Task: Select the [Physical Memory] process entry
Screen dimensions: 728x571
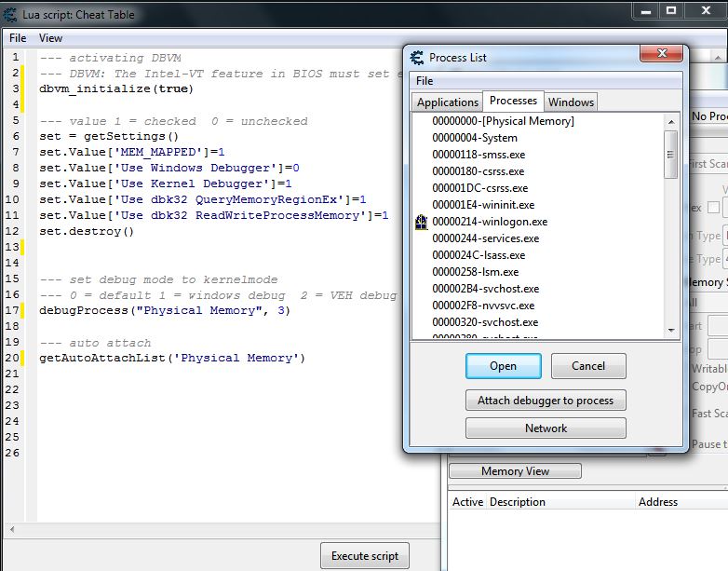Action: tap(503, 121)
